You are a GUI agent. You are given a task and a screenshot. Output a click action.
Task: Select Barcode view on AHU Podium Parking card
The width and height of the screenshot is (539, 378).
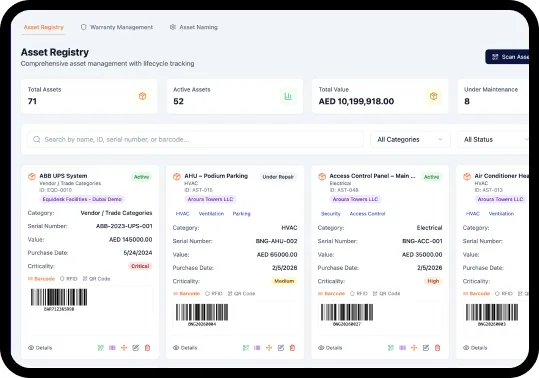186,293
